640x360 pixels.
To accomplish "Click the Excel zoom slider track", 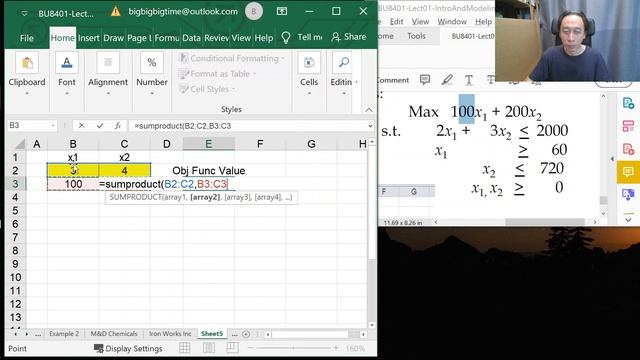I will pos(293,348).
